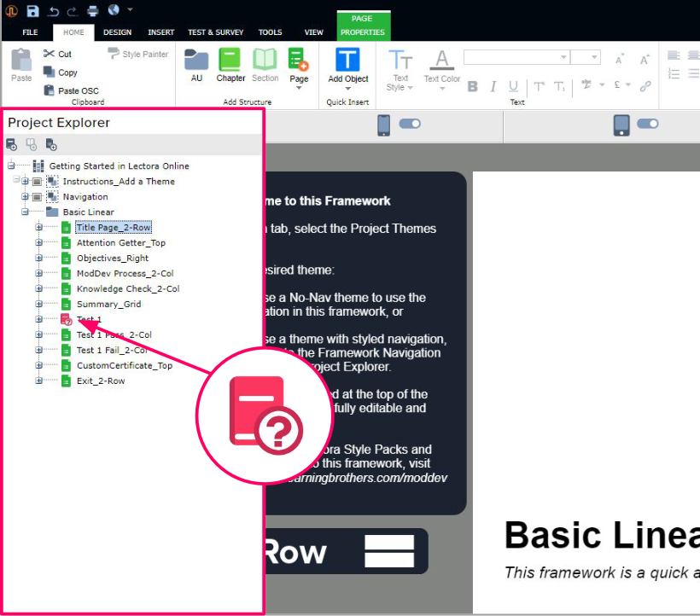Switch to the INSERT ribbon tab
700x616 pixels.
coord(160,32)
